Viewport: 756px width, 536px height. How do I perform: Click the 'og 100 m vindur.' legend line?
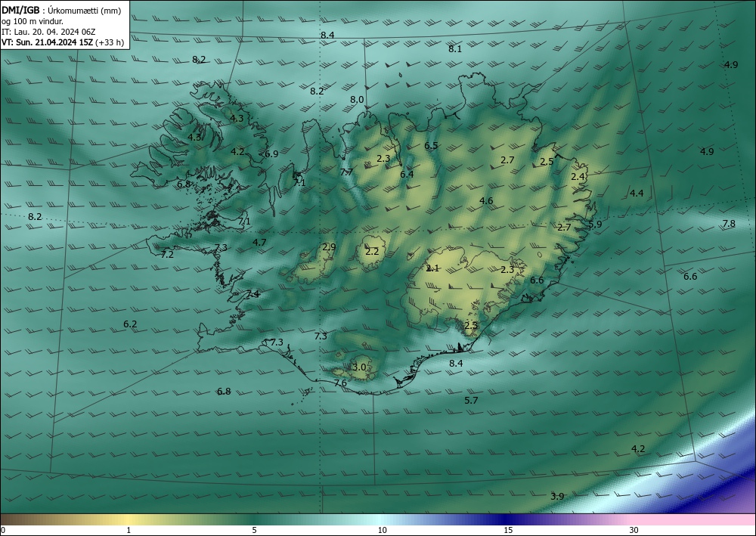[x=33, y=21]
